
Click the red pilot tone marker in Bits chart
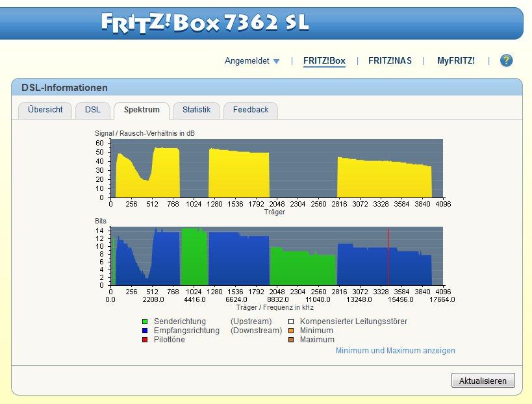pyautogui.click(x=388, y=257)
